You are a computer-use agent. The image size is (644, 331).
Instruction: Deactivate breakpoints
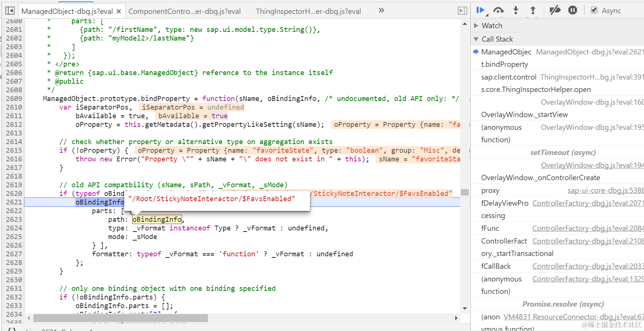click(555, 10)
